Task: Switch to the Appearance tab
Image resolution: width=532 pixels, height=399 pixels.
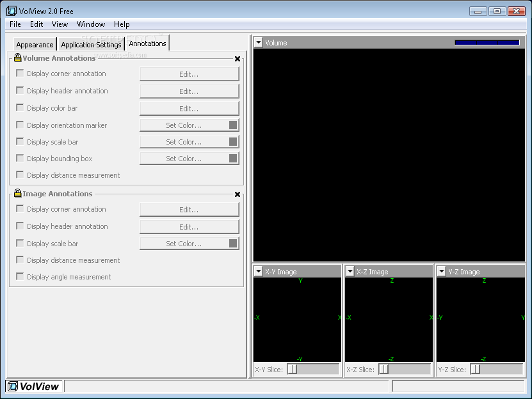Action: point(35,44)
